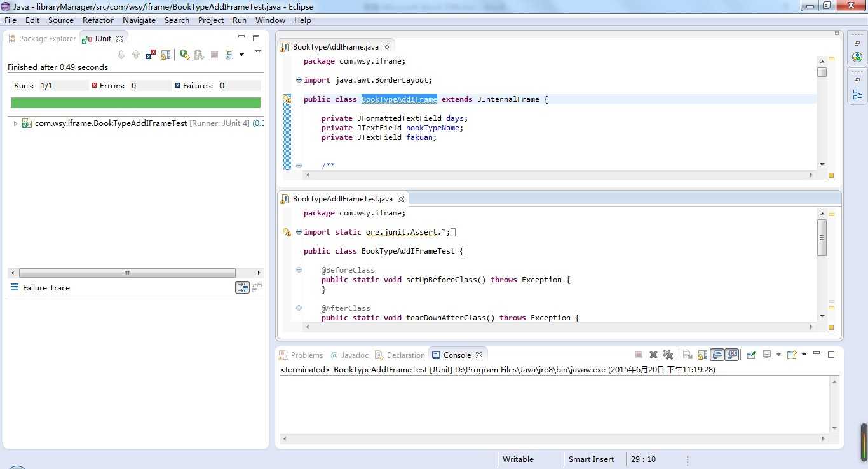Open test run history dropdown arrow

point(241,55)
